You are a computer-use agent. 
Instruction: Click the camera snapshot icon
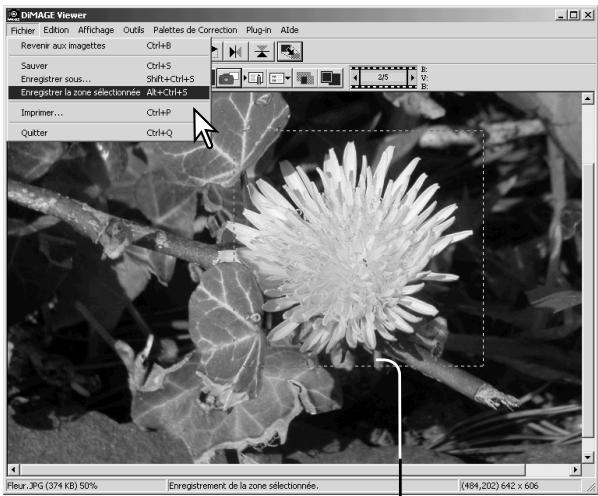(x=229, y=78)
